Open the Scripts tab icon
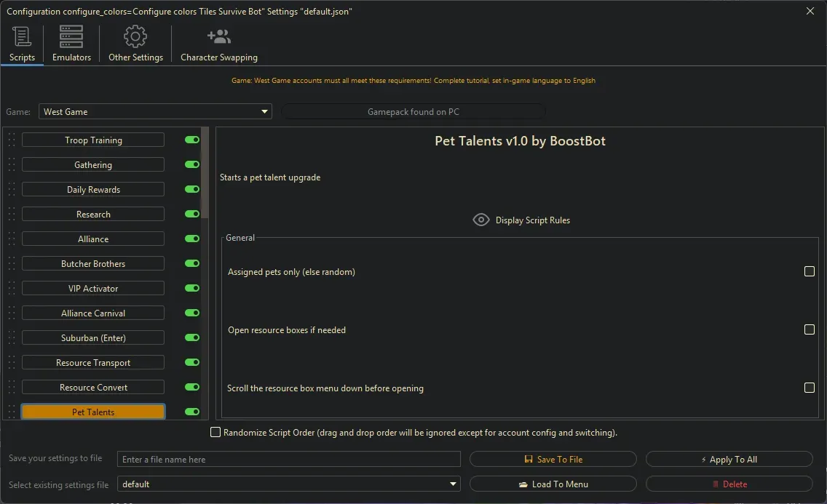Screen dimensions: 827x504 click(x=22, y=37)
